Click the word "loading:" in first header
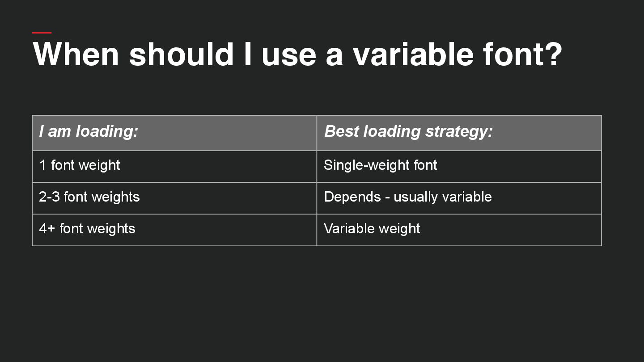Viewport: 644px width, 362px height. pos(106,131)
